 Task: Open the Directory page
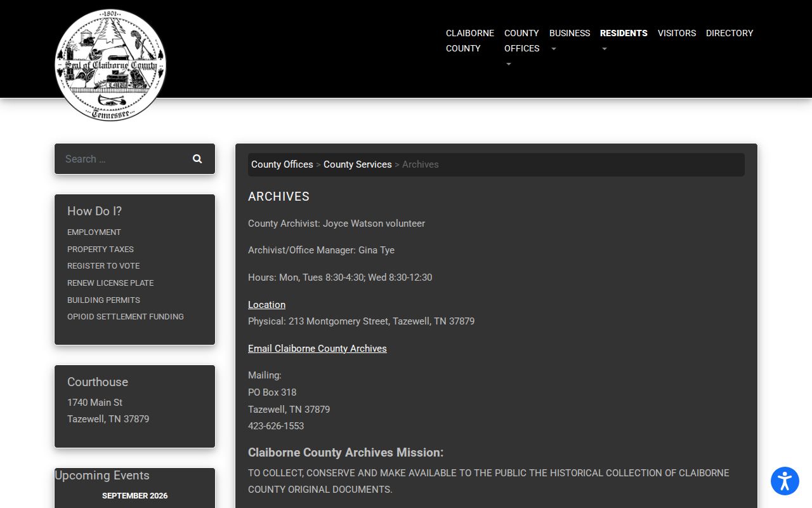point(730,33)
